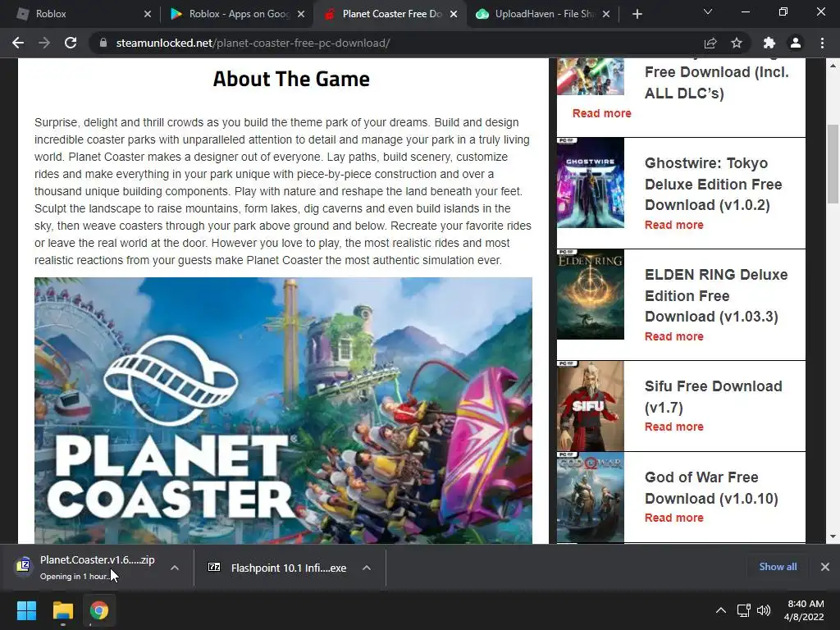Open the ALL DLC's free download link

(716, 82)
